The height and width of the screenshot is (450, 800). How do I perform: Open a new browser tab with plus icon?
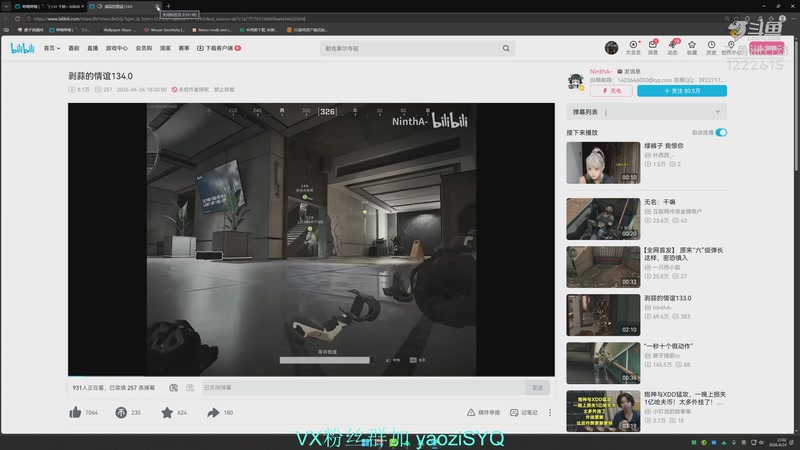pos(168,6)
